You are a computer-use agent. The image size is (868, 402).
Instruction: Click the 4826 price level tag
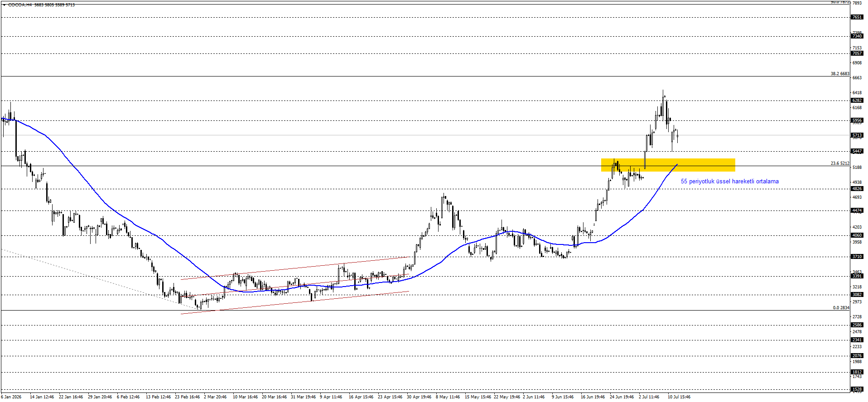(x=857, y=189)
